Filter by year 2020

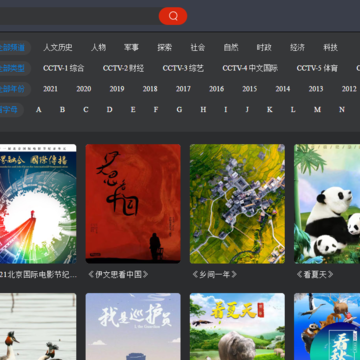84,89
